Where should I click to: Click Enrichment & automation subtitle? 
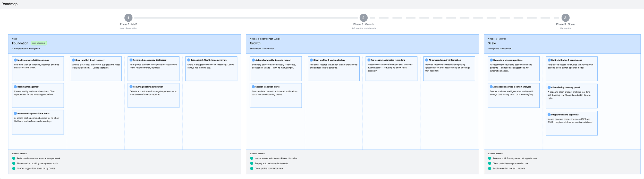262,49
